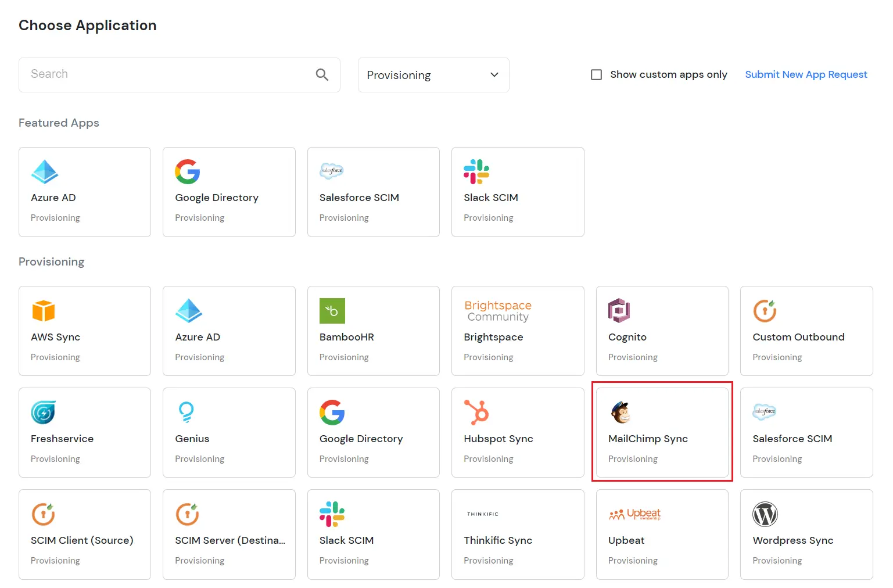Click Provisioning label under Wordpress Sync
Screen dimensions: 893x588
click(777, 561)
